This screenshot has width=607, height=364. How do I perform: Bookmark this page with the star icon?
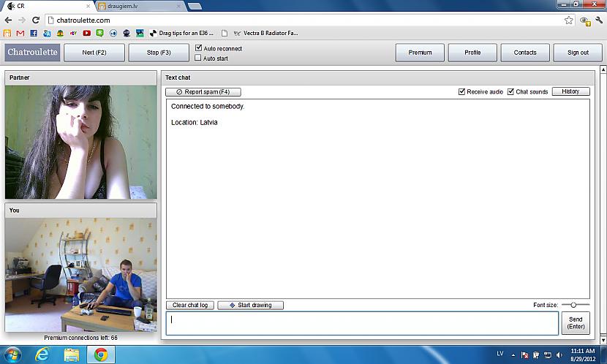tap(568, 20)
